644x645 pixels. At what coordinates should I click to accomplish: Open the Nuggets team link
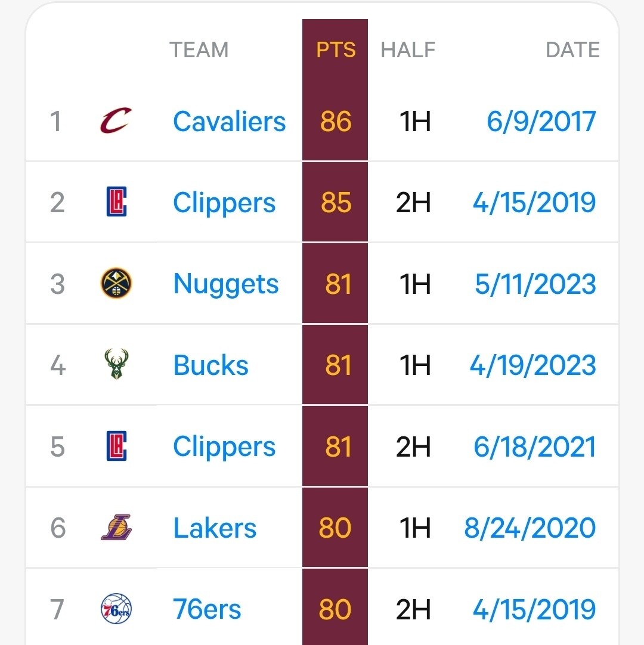pos(226,284)
